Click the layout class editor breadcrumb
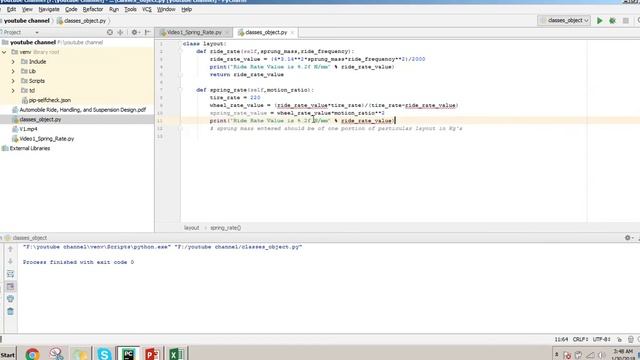 (x=191, y=228)
